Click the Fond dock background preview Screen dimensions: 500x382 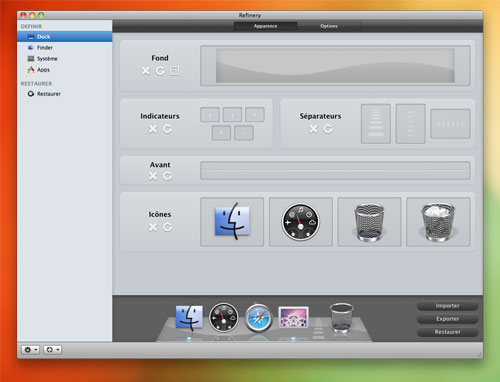click(335, 66)
